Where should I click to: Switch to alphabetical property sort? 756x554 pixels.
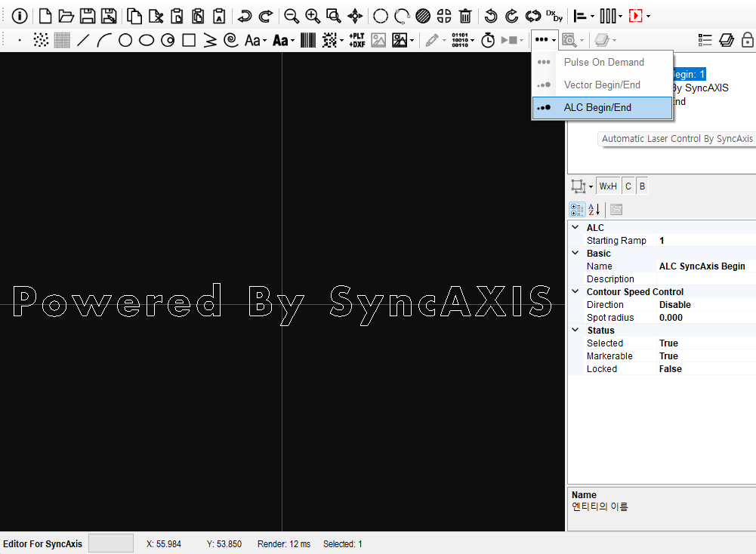tap(594, 210)
